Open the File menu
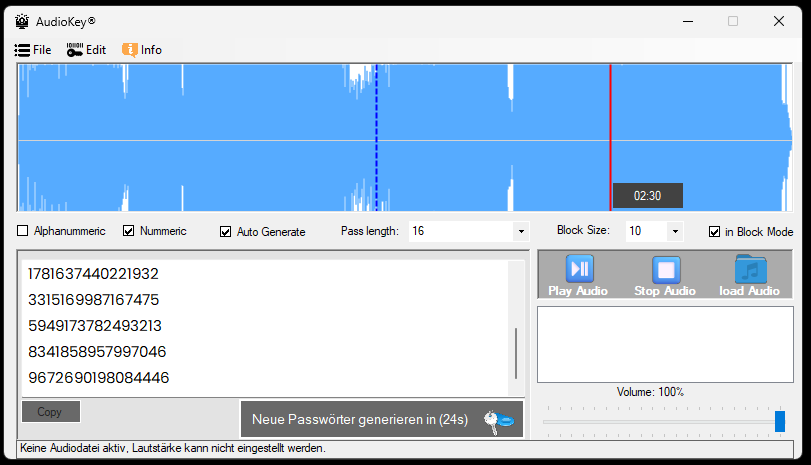Image resolution: width=811 pixels, height=465 pixels. tap(33, 50)
